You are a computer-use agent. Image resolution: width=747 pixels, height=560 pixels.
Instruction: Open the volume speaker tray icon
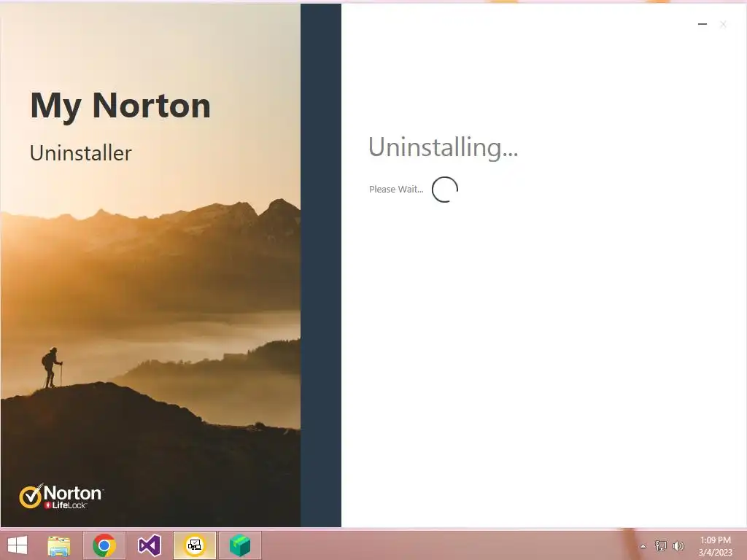click(678, 545)
